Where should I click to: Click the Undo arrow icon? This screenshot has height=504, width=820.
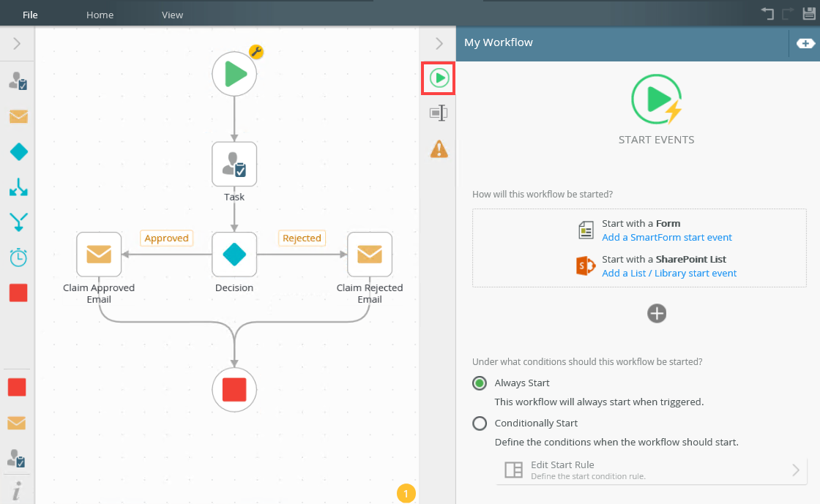click(x=767, y=14)
